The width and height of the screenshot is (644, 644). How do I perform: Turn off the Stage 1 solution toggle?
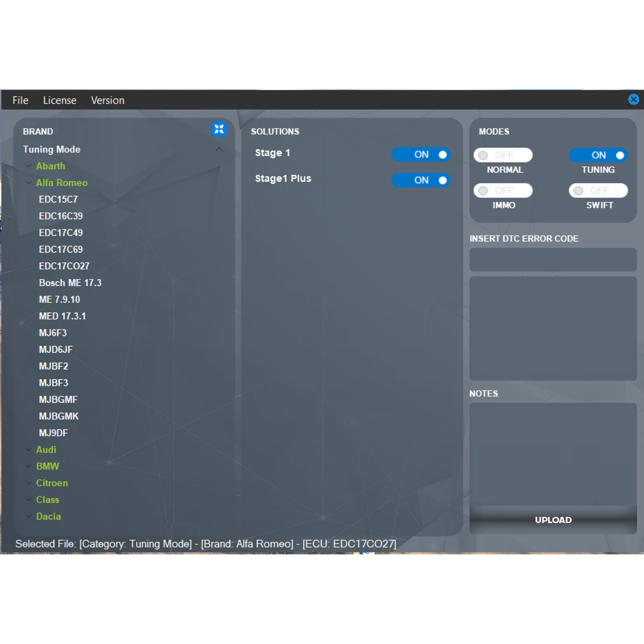pyautogui.click(x=421, y=155)
